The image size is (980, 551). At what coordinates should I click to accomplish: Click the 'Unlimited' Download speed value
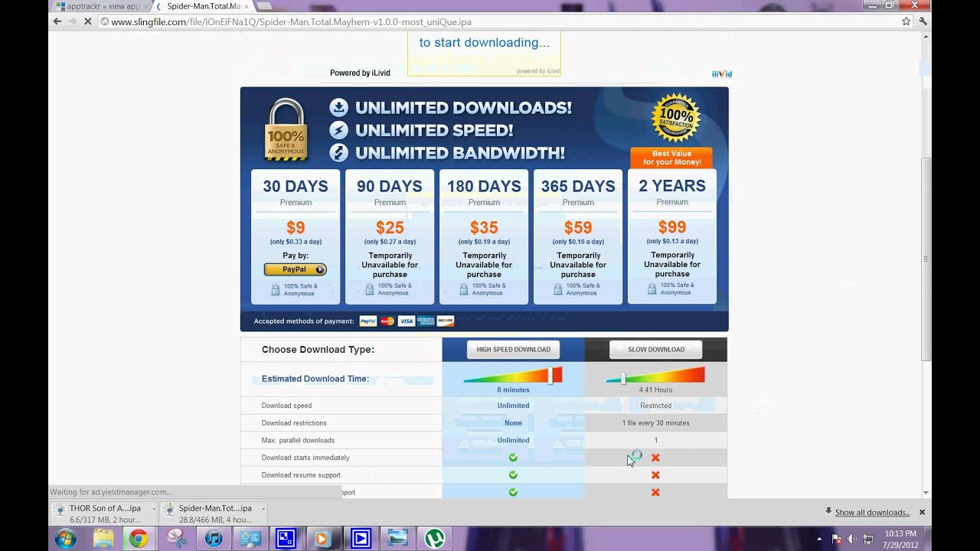(513, 406)
